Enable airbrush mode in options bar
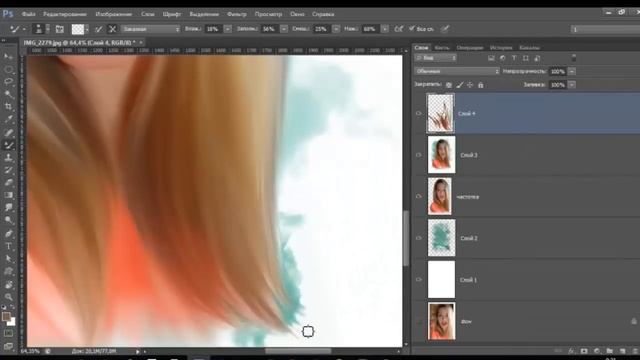Viewport: 640px width, 360px height. click(399, 29)
